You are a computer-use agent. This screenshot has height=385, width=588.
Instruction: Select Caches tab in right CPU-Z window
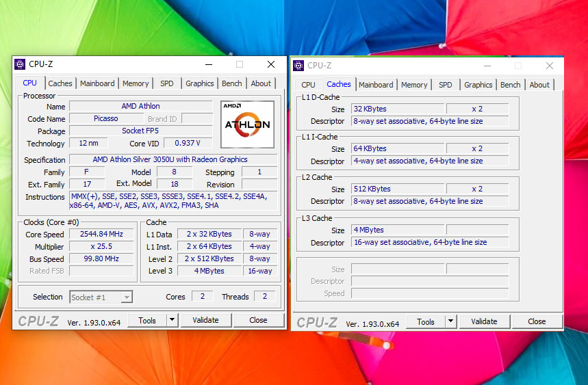pyautogui.click(x=339, y=84)
